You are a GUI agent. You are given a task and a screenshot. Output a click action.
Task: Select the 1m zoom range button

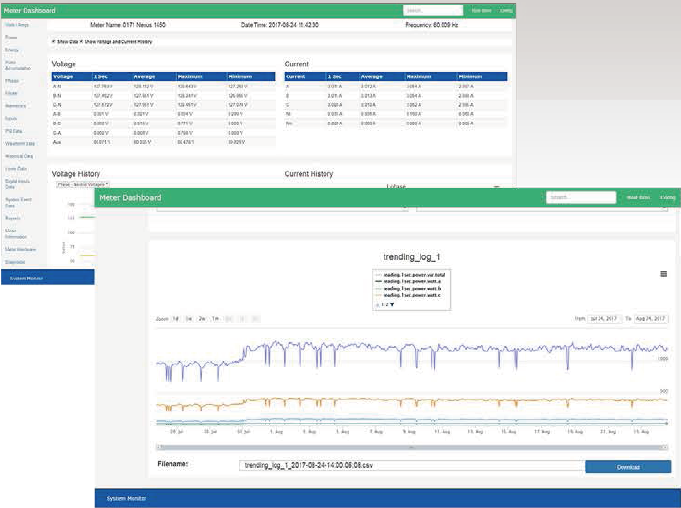click(x=215, y=319)
